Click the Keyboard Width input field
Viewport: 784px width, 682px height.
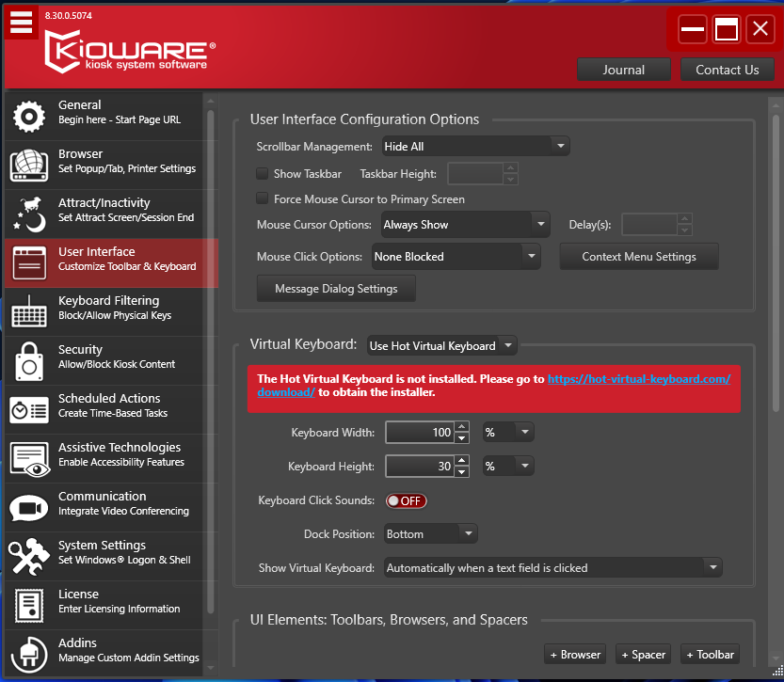(421, 432)
